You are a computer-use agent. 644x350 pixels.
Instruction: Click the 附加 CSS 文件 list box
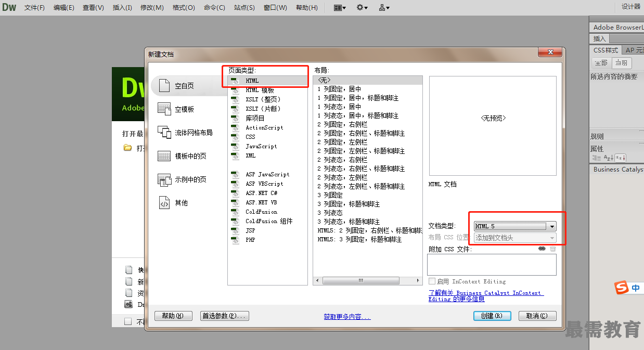[x=492, y=265]
